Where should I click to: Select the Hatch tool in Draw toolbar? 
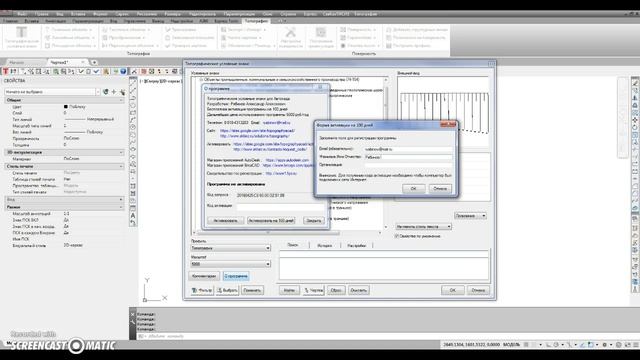(133, 186)
